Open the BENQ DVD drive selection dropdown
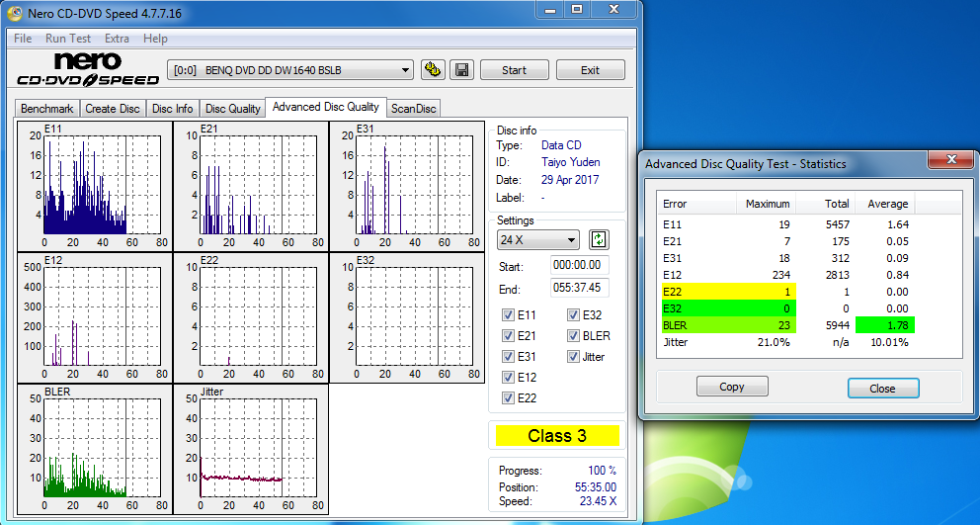Image resolution: width=980 pixels, height=525 pixels. pos(290,70)
